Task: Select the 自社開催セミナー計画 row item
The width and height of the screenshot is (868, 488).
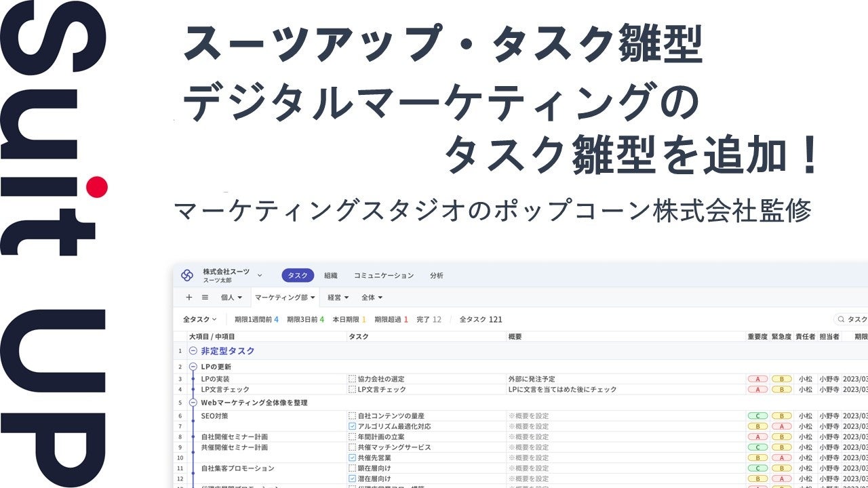Action: point(234,437)
